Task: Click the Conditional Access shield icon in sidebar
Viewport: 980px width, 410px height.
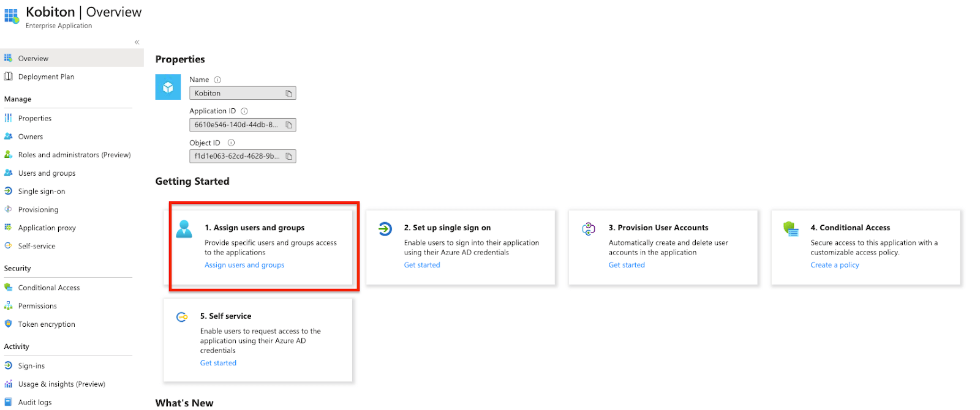Action: [x=8, y=288]
